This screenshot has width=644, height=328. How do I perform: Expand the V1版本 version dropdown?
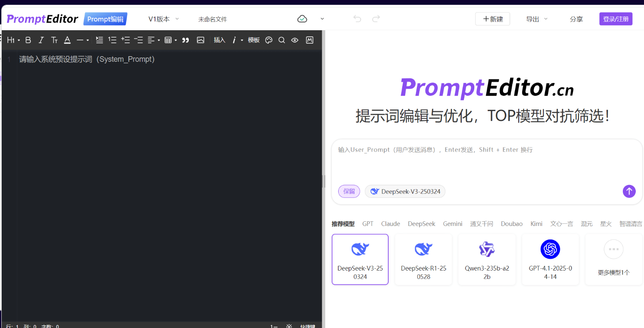coord(163,19)
